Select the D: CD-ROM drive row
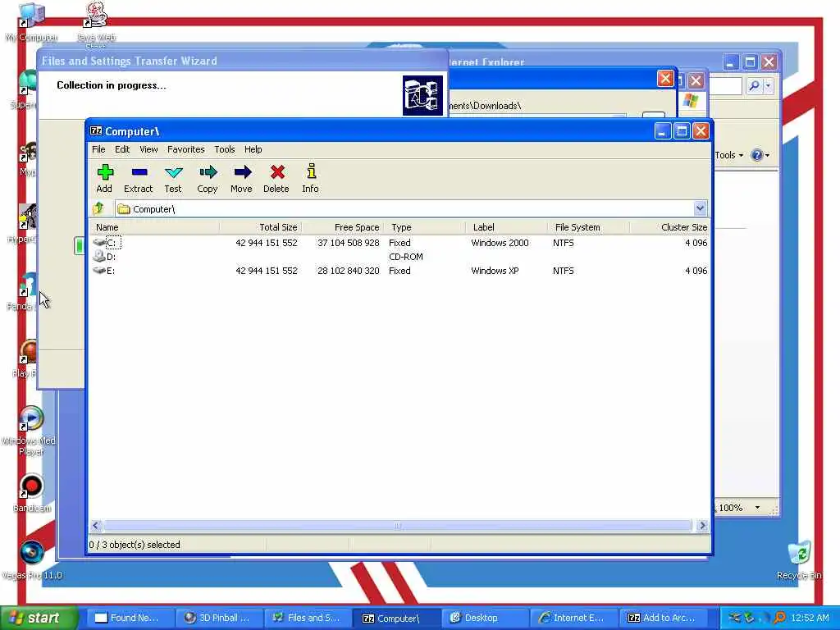840x630 pixels. point(399,257)
